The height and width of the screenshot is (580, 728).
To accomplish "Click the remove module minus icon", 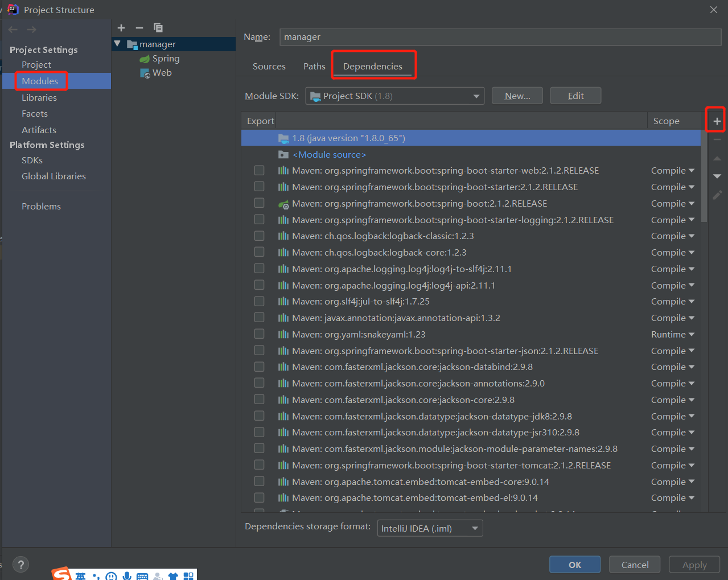I will 139,28.
